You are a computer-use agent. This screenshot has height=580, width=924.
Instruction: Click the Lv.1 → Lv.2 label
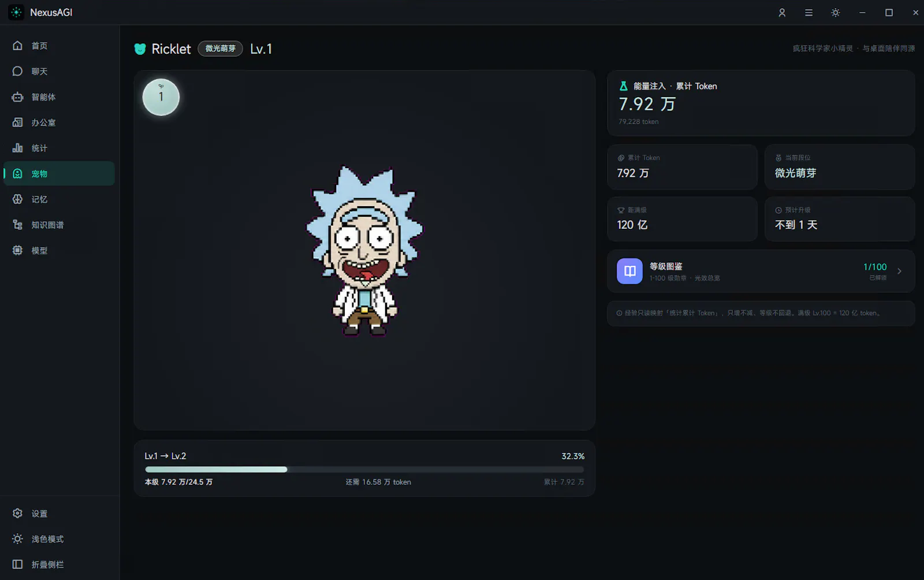click(x=165, y=456)
